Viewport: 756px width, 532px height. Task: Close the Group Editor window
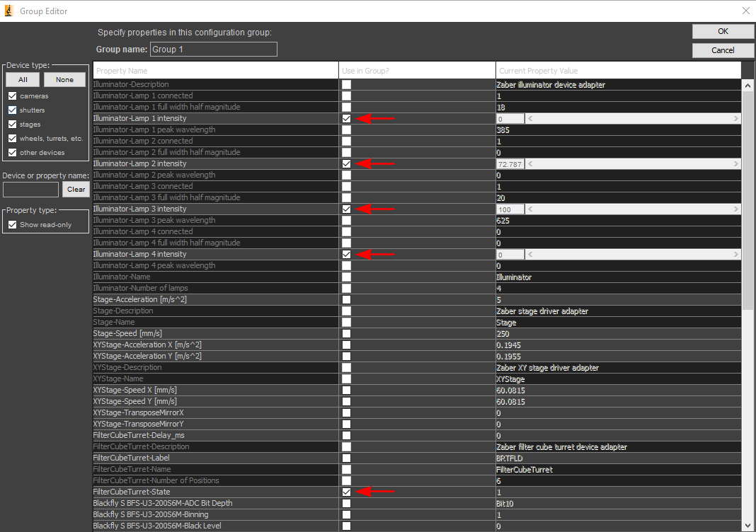pyautogui.click(x=745, y=11)
